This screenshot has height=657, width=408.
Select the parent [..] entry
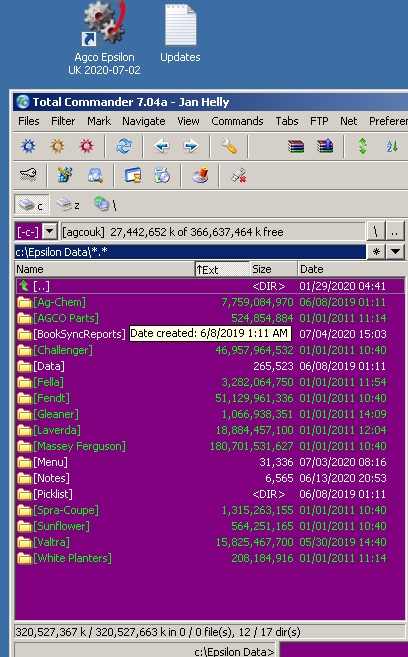(x=210, y=286)
